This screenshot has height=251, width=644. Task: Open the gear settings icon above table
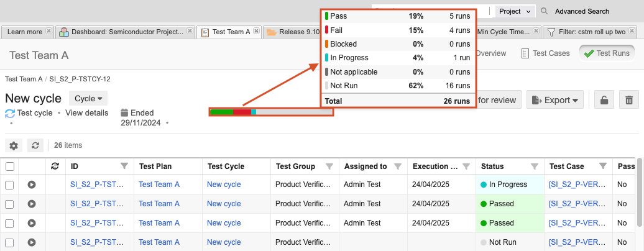(14, 145)
